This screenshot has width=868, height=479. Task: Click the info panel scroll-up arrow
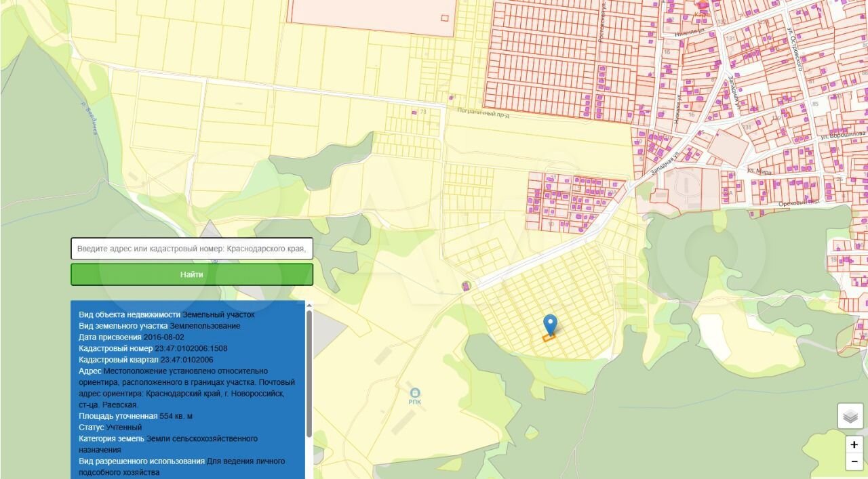click(309, 305)
